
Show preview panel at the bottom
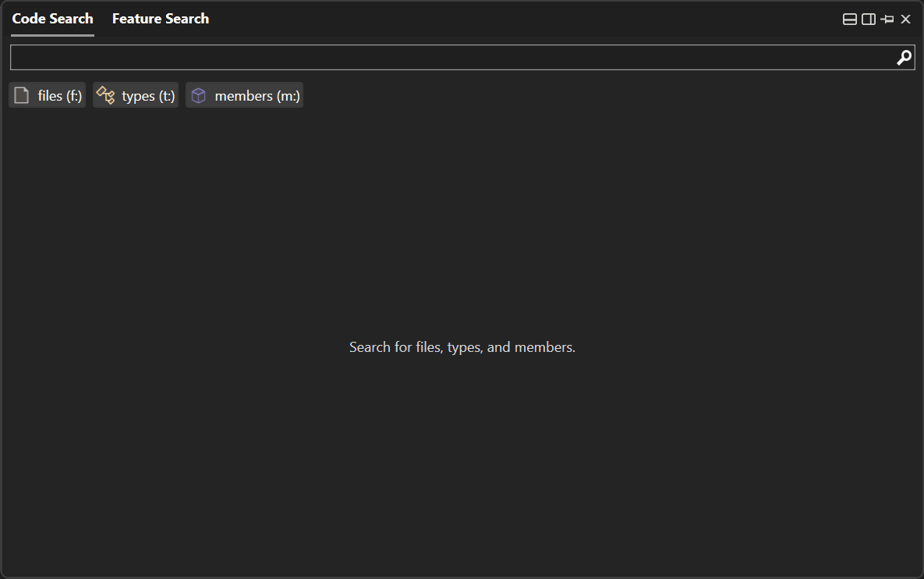pyautogui.click(x=850, y=20)
